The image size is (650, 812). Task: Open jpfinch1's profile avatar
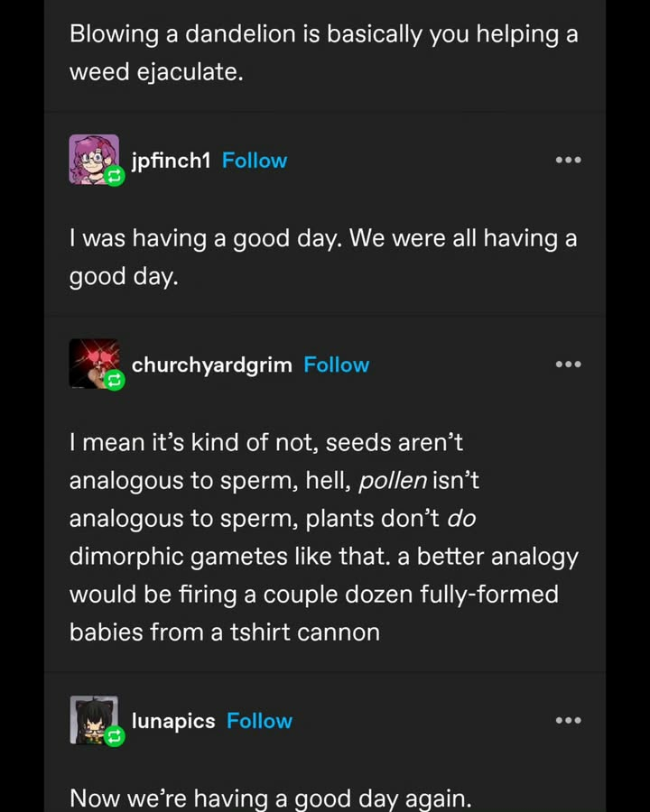[x=94, y=159]
